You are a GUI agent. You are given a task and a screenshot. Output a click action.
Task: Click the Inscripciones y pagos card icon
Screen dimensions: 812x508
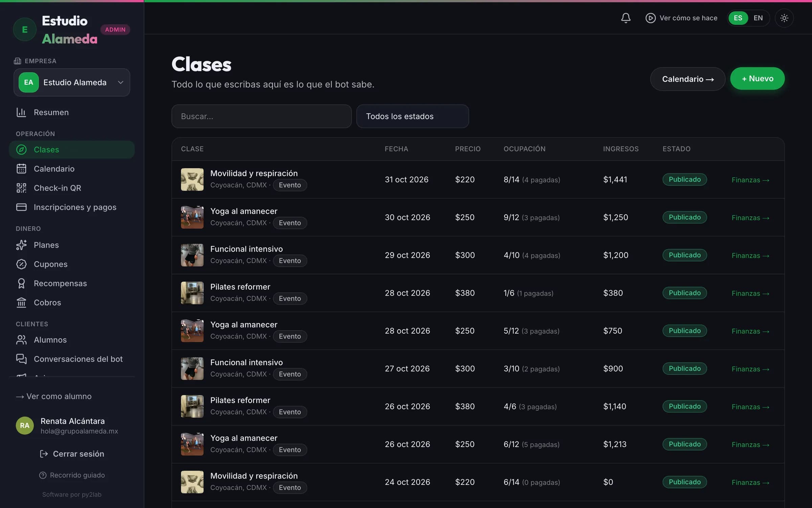[x=21, y=207]
